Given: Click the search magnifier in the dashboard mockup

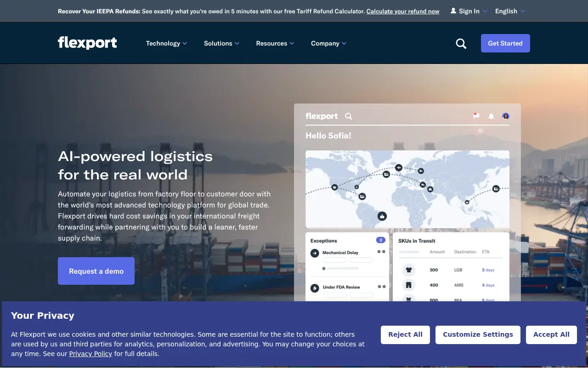Looking at the screenshot, I should click(x=348, y=116).
